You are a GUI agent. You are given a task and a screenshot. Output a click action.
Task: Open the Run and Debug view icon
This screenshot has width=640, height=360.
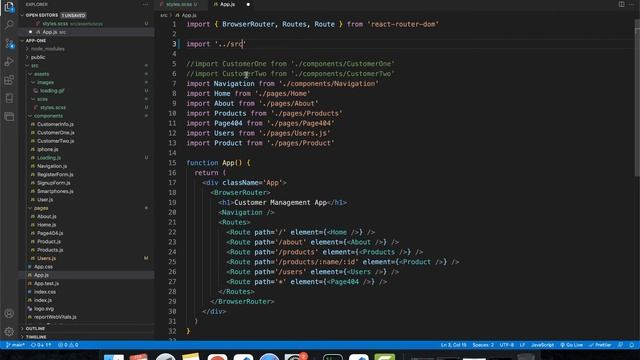9,62
